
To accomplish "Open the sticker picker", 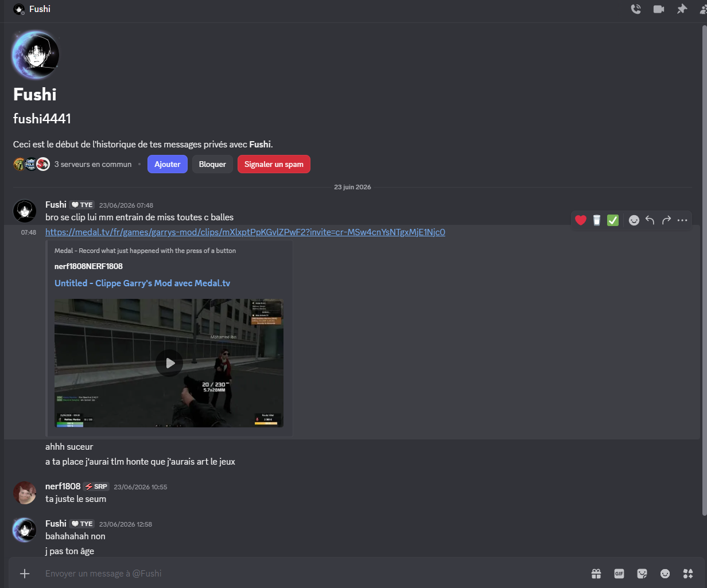I will 642,574.
